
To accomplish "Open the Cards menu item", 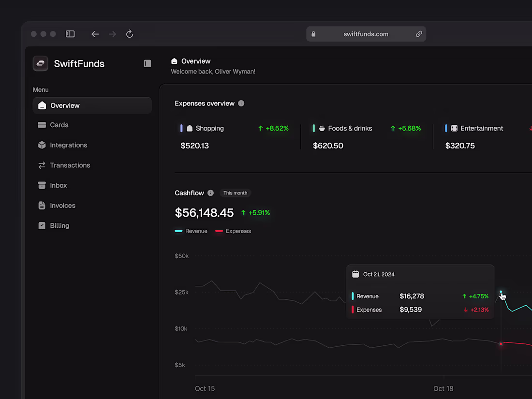I will tap(92, 125).
